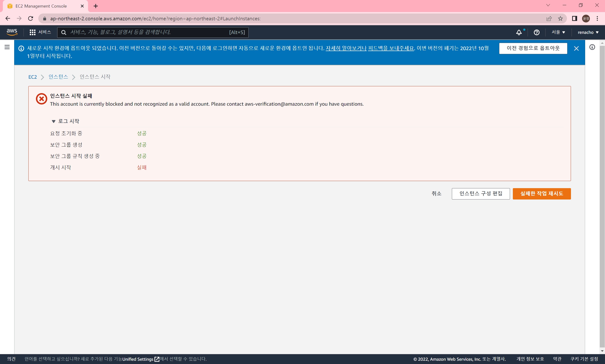This screenshot has width=605, height=364.
Task: Click the account blocked error message text
Action: [207, 104]
